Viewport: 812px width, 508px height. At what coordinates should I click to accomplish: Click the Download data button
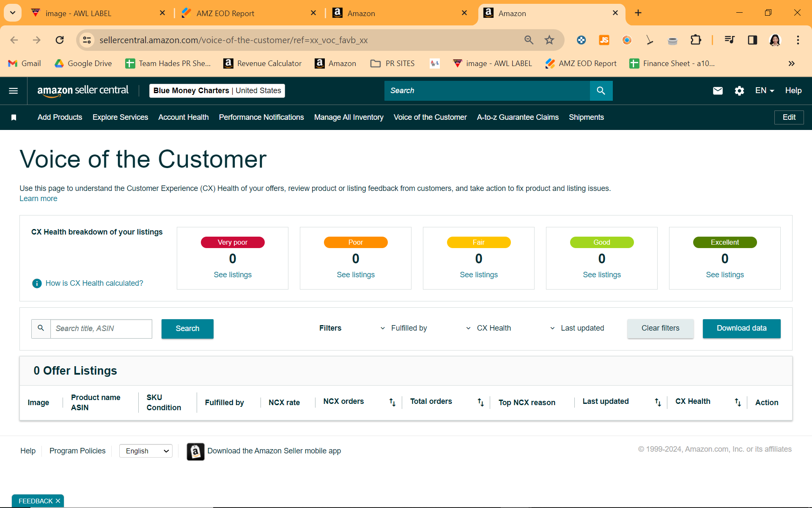click(741, 329)
